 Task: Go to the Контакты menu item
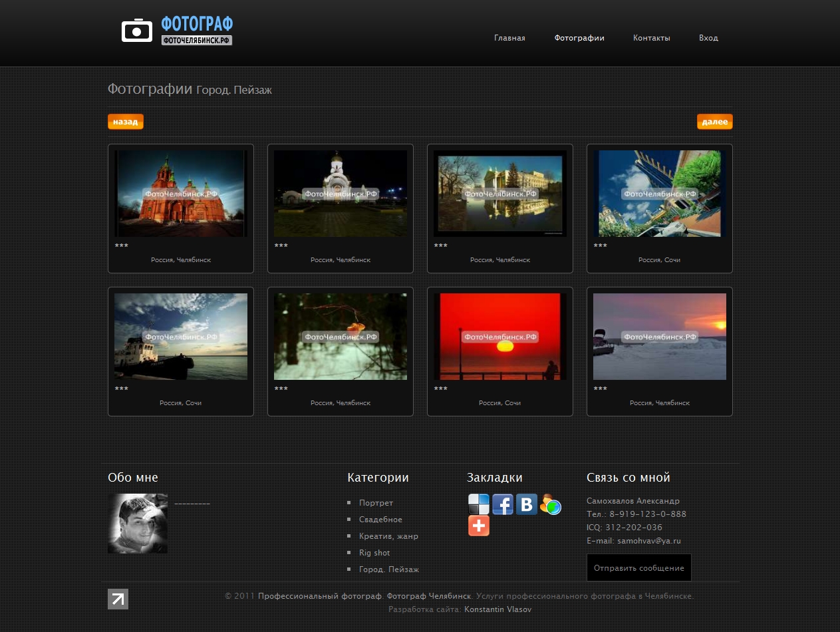652,38
